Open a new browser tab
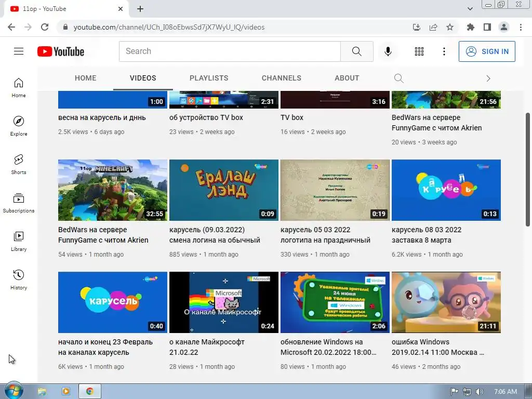The image size is (532, 399). pyautogui.click(x=140, y=9)
